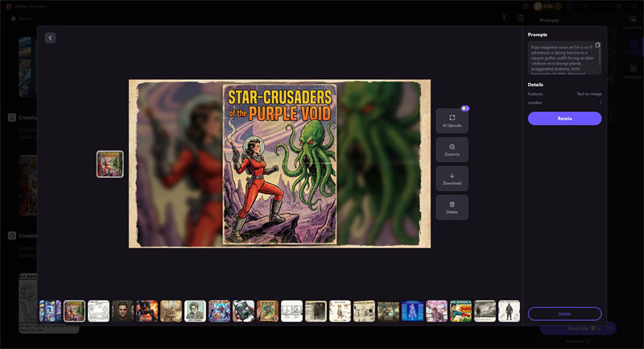Delete the image using the trash icon
Image resolution: width=644 pixels, height=349 pixels.
452,207
